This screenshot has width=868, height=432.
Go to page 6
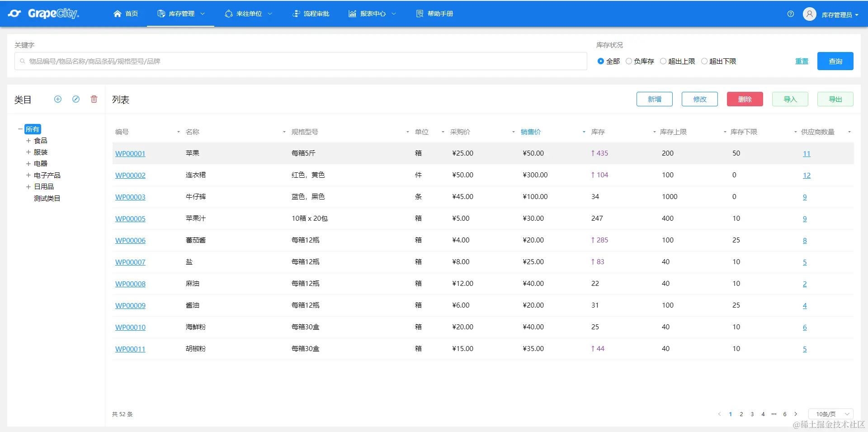(785, 414)
